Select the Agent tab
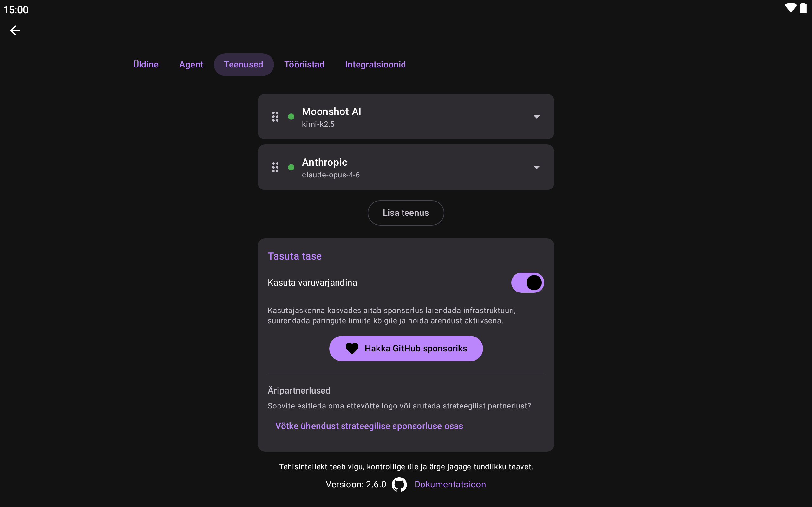812x507 pixels. pyautogui.click(x=191, y=64)
